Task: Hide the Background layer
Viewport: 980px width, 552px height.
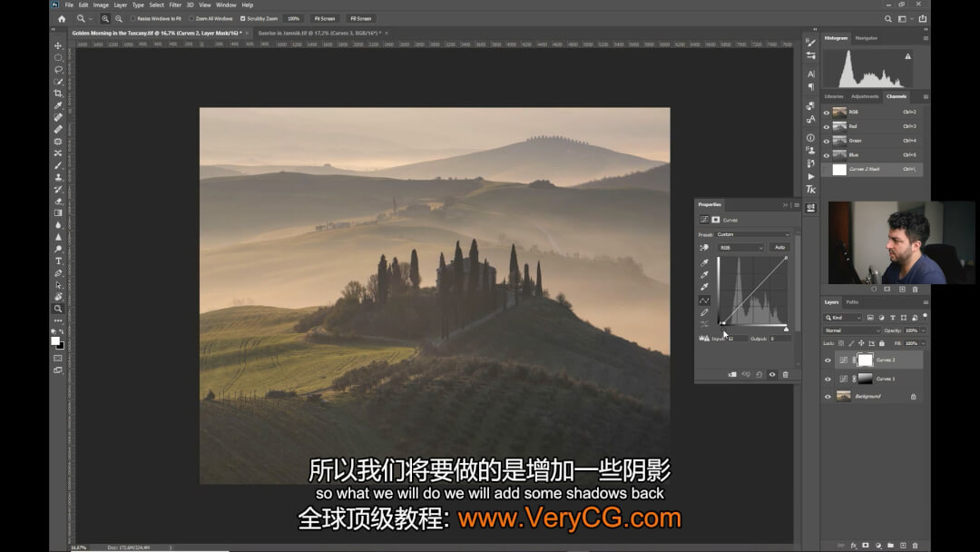Action: [828, 397]
